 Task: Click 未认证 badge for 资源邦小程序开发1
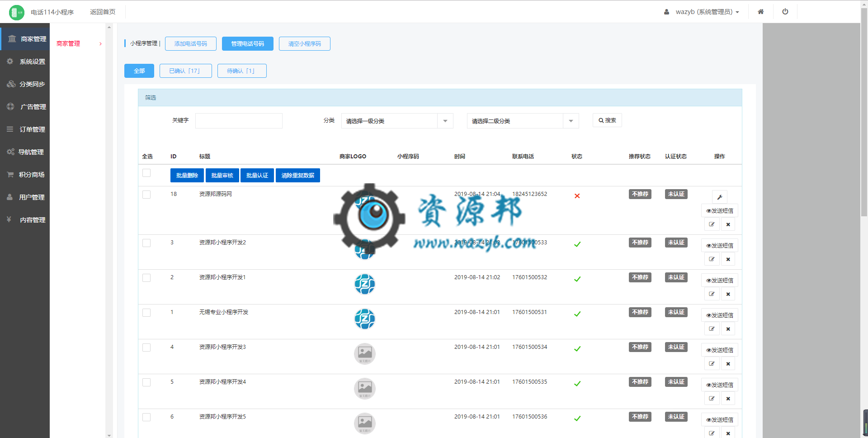[676, 277]
